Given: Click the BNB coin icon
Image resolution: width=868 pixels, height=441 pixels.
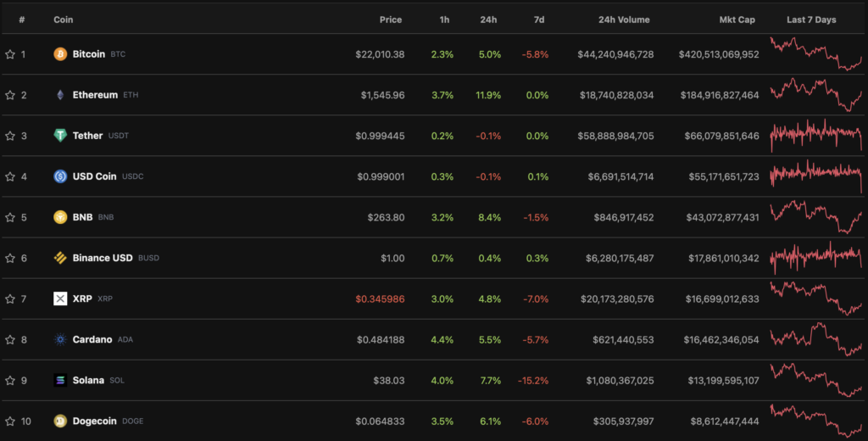Looking at the screenshot, I should click(60, 217).
